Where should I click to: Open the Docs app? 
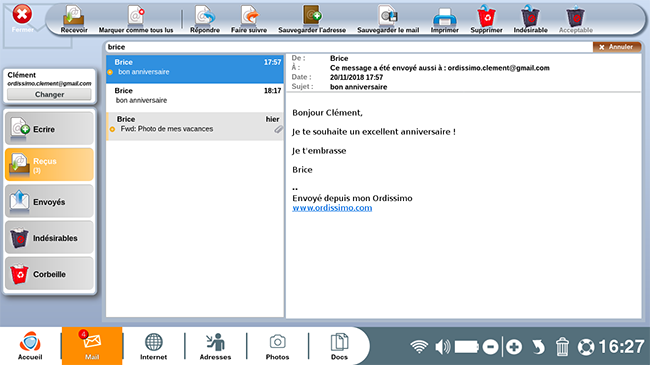tap(339, 346)
